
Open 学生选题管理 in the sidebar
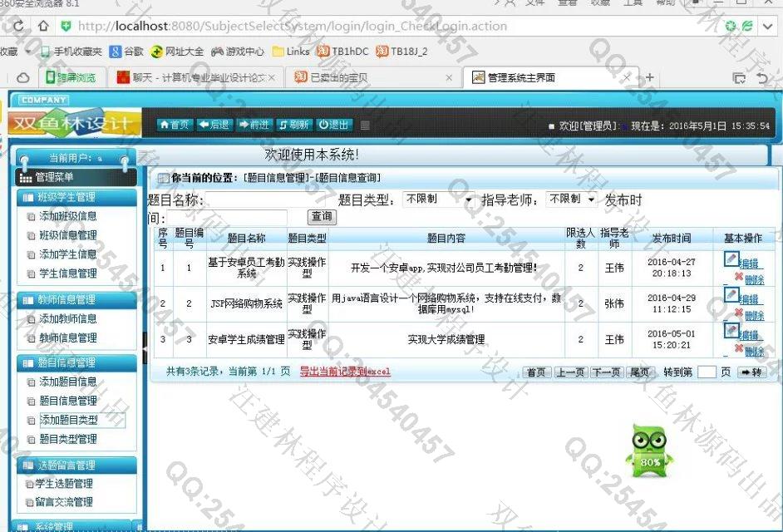[x=64, y=484]
